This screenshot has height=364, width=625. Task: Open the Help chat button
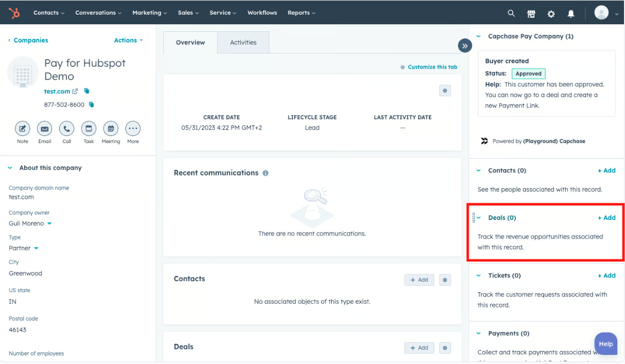point(606,344)
